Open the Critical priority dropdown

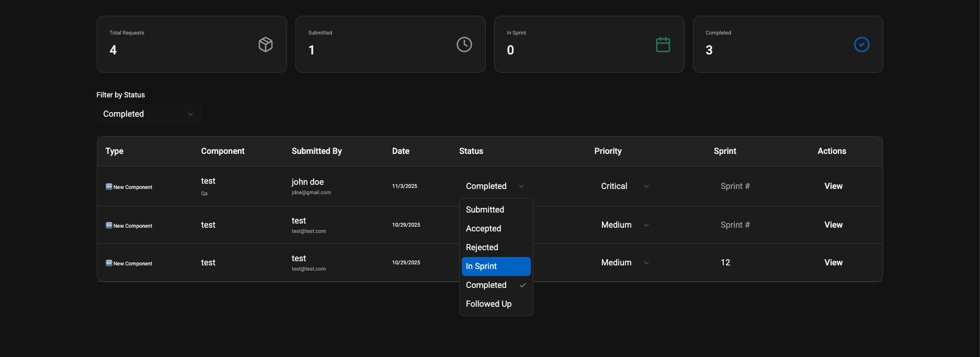point(625,186)
